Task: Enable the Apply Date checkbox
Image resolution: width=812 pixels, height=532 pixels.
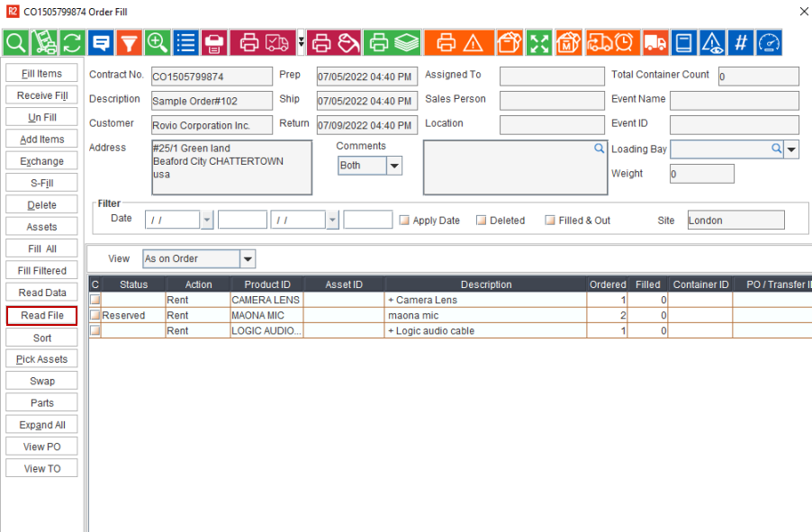Action: (x=404, y=221)
